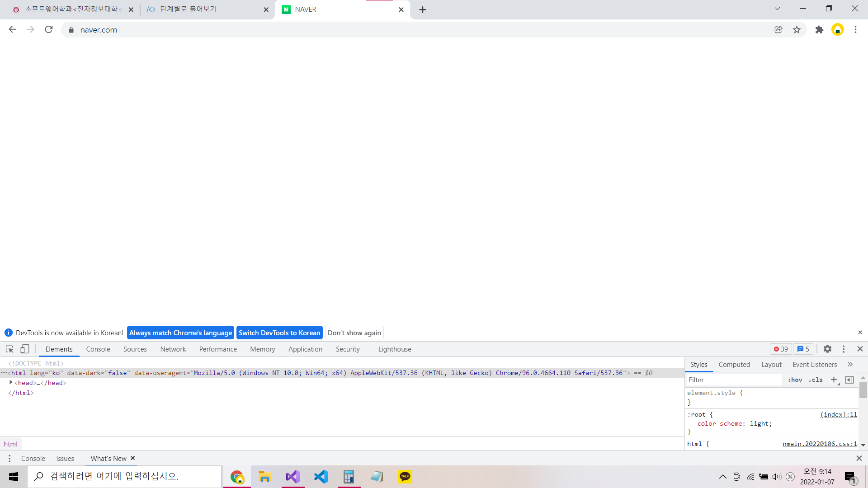
Task: Open the Computed styles tab
Action: pos(734,365)
